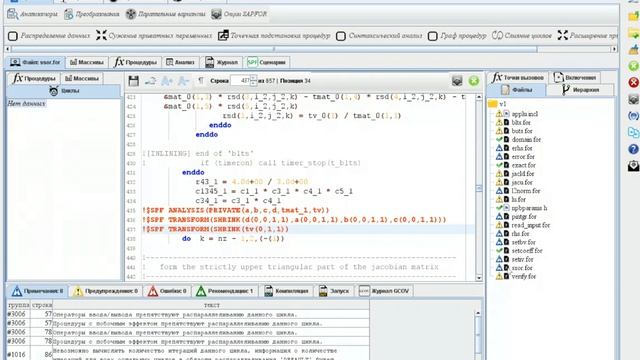
Task: Decrease editor font size A- icon
Action: point(183,81)
